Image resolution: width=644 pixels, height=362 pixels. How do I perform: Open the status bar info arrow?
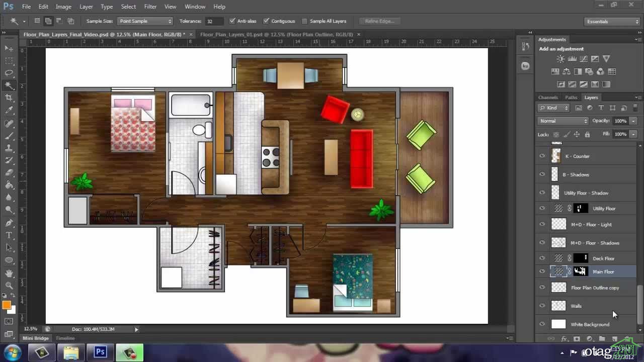(x=136, y=329)
